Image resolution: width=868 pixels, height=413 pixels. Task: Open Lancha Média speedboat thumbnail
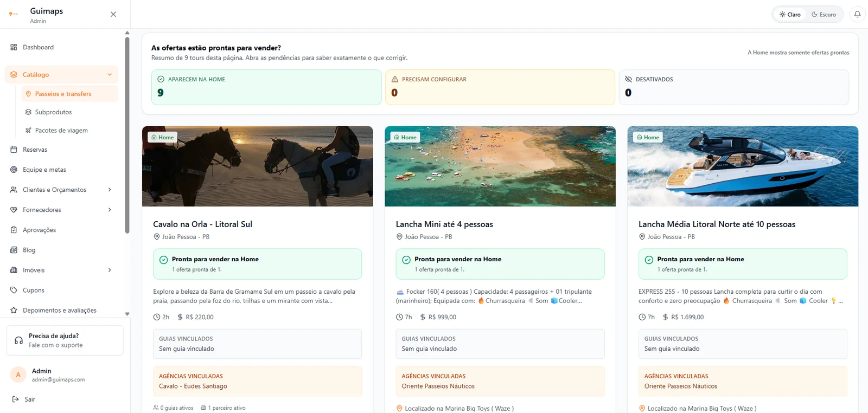pos(743,166)
